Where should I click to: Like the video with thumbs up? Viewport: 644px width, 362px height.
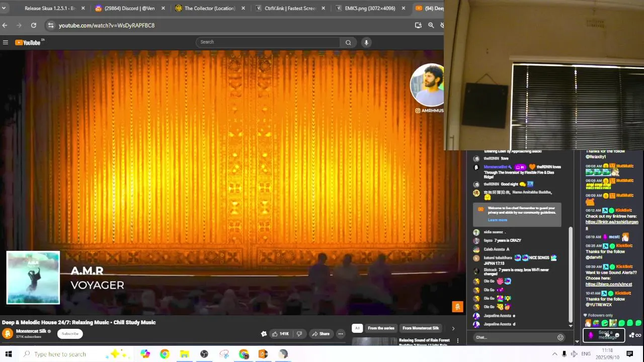pyautogui.click(x=280, y=334)
